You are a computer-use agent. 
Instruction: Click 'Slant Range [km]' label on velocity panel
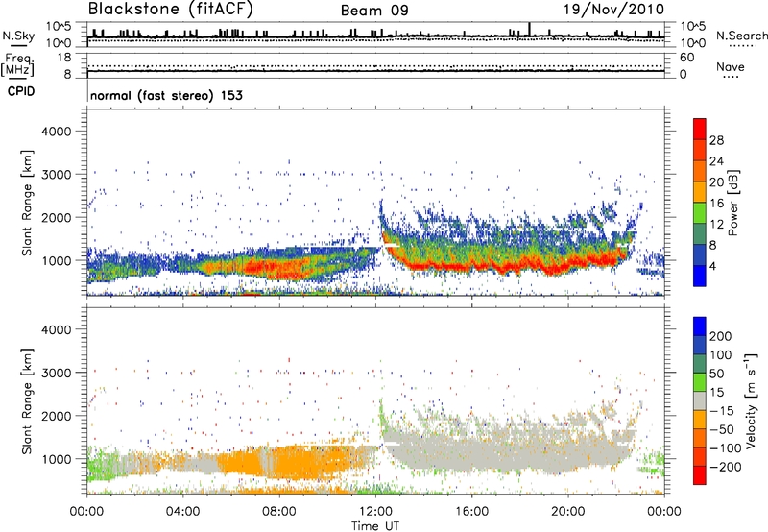tap(27, 401)
